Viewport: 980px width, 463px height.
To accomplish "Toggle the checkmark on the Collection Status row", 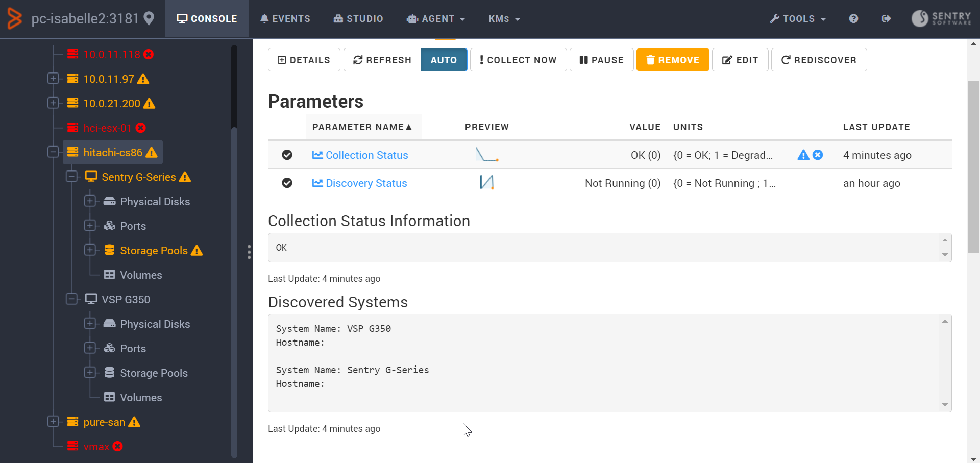I will (287, 155).
